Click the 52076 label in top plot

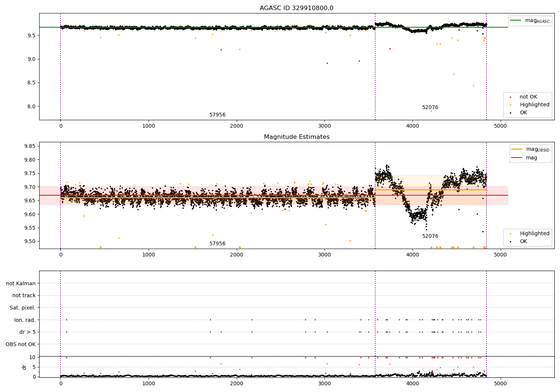click(x=430, y=108)
